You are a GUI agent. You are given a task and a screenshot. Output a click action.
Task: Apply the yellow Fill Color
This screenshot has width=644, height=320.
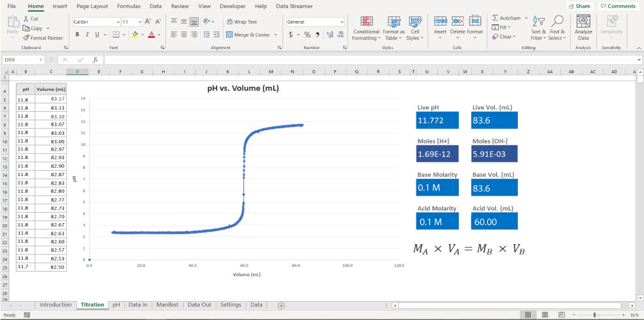[135, 35]
